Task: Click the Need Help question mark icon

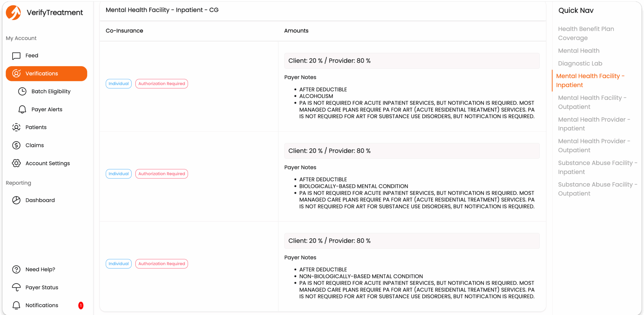Action: [16, 269]
